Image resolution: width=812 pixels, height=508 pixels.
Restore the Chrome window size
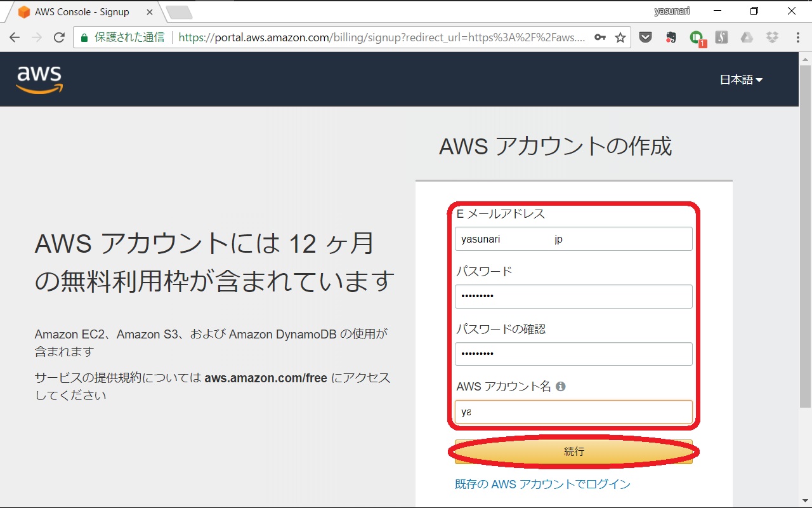(754, 11)
